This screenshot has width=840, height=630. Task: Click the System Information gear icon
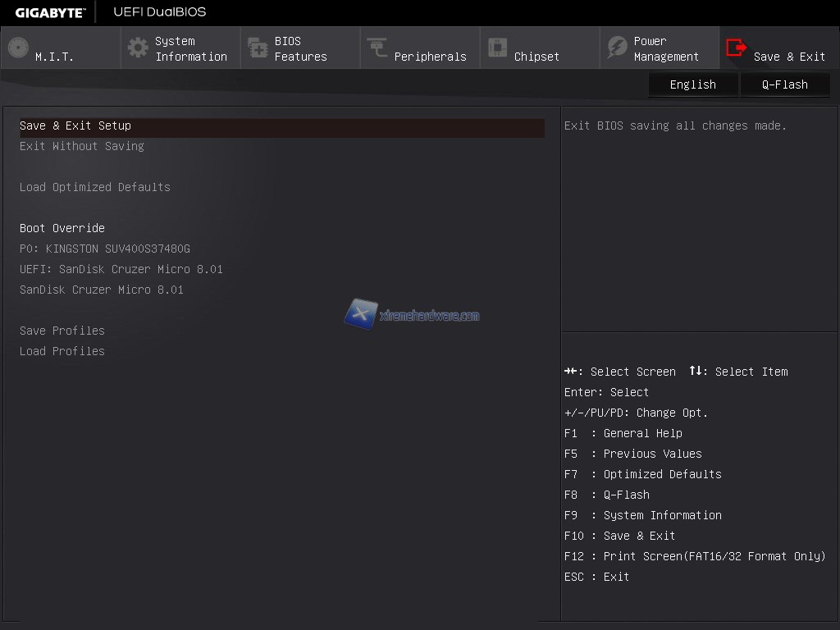(138, 48)
